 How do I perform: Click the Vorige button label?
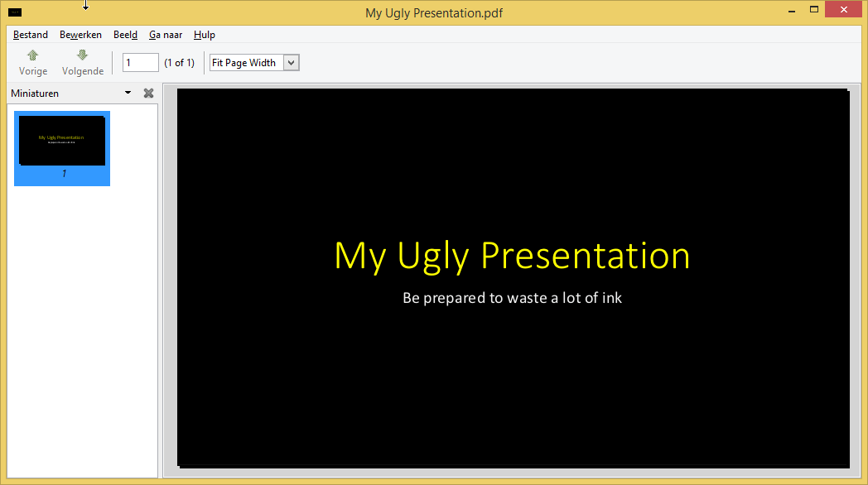[32, 71]
